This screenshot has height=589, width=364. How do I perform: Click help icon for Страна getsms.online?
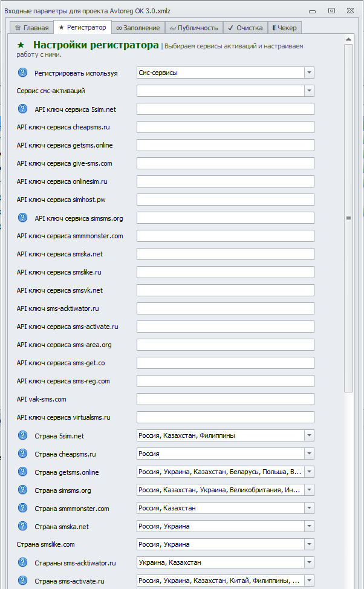click(x=23, y=472)
